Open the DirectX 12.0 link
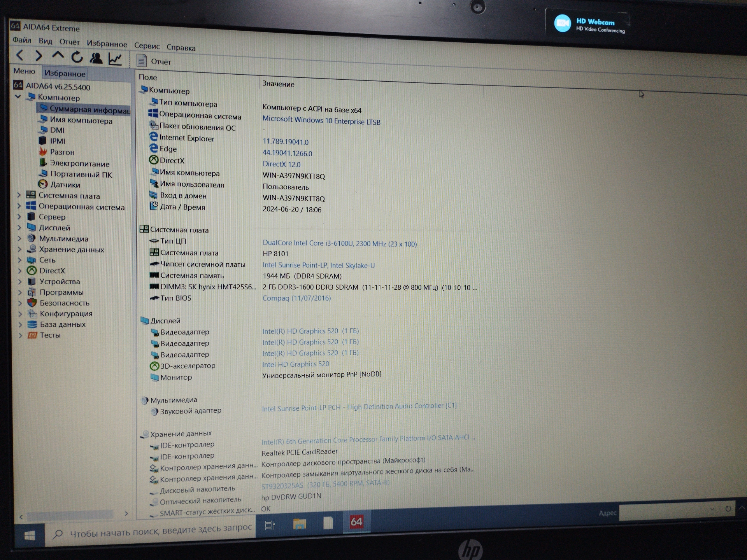This screenshot has width=747, height=560. click(281, 164)
